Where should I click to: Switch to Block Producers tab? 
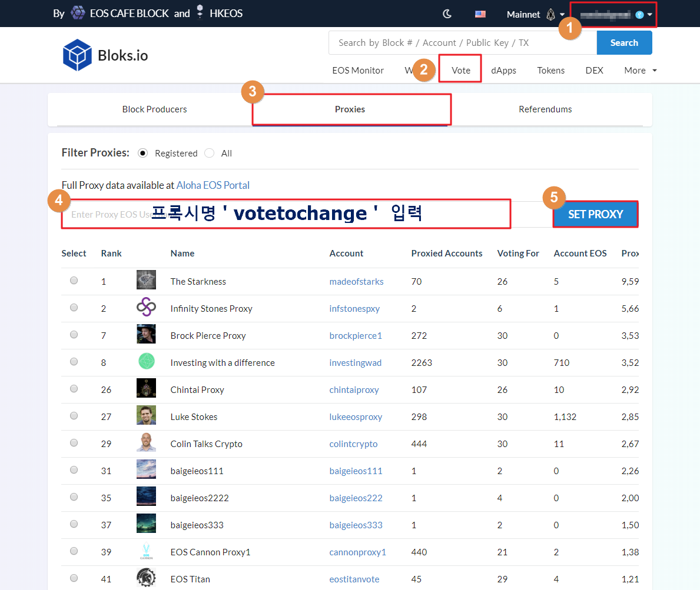pos(154,109)
